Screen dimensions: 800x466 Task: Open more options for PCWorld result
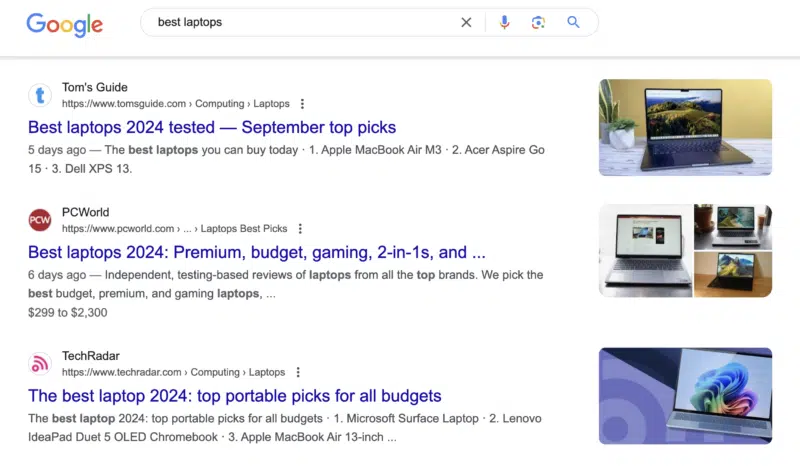click(x=299, y=229)
